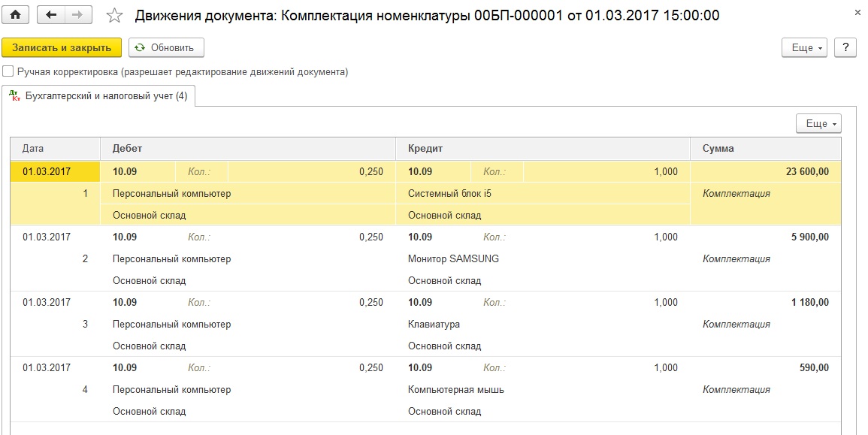Viewport: 868px width, 435px height.
Task: Go forward with right arrow
Action: (x=79, y=15)
